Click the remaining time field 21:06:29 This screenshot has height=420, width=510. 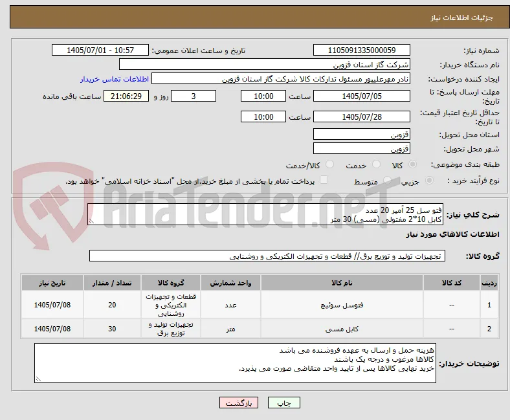[126, 96]
